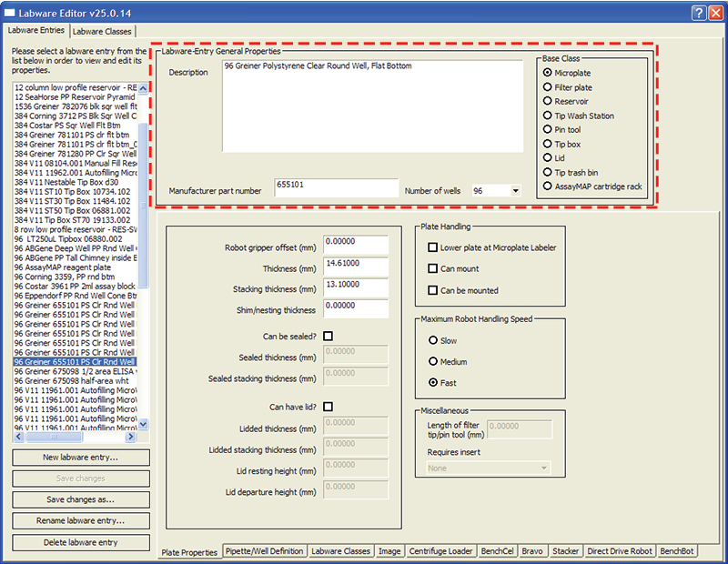Open the Number of wells dropdown
The image size is (728, 564).
(515, 191)
